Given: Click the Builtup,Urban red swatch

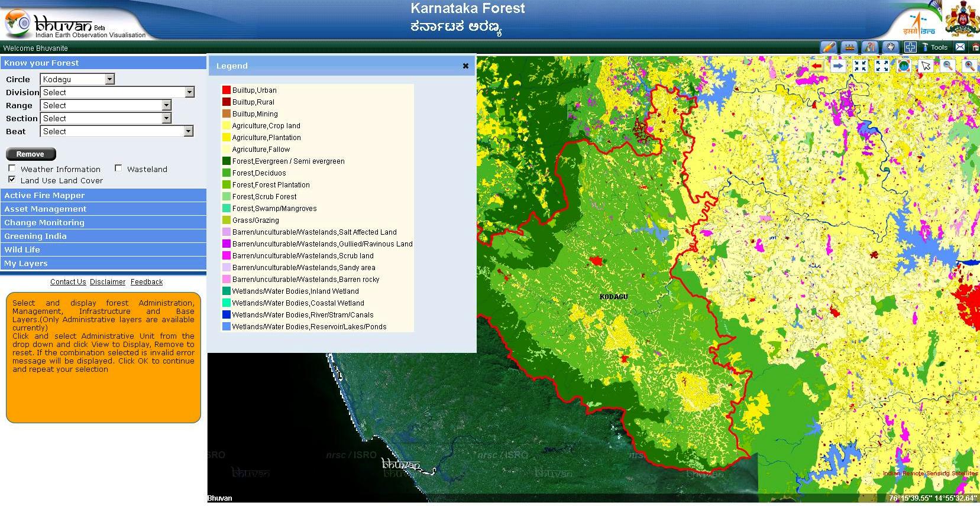Looking at the screenshot, I should (x=226, y=90).
